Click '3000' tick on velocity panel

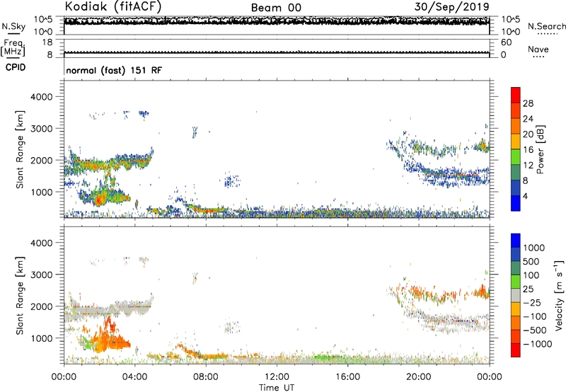click(x=41, y=275)
